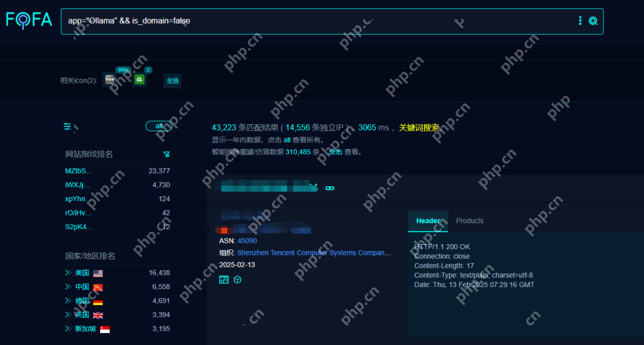The height and width of the screenshot is (345, 644).
Task: Switch to the Header tab
Action: (x=428, y=221)
